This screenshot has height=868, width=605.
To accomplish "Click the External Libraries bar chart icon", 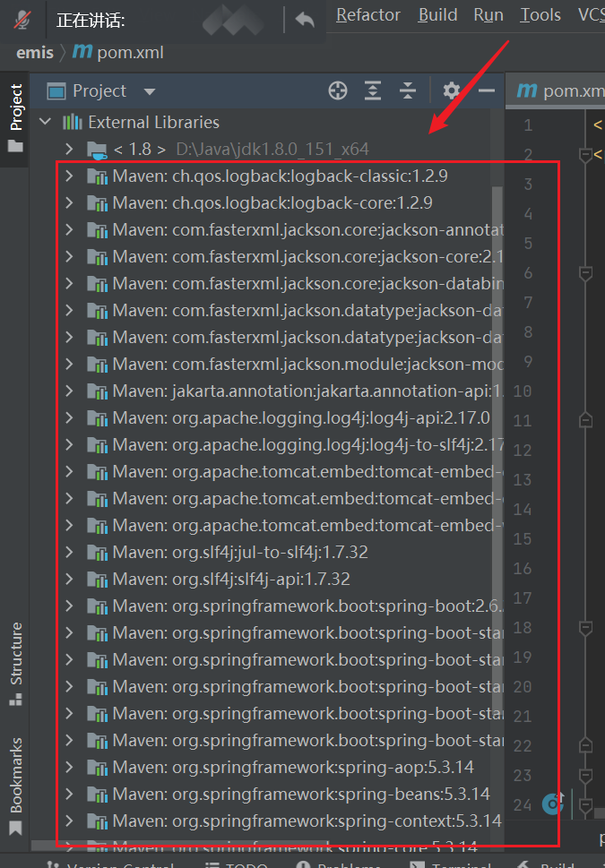I will [x=72, y=122].
